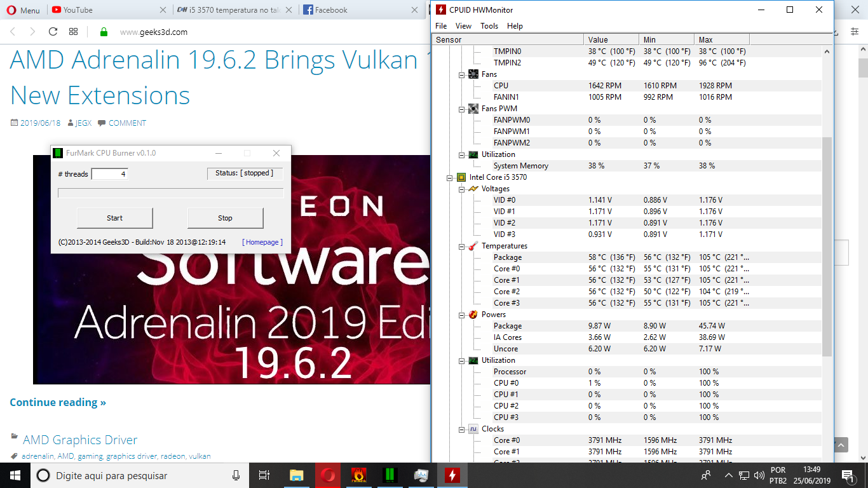Collapse the Fans tree node
The width and height of the screenshot is (868, 488).
[x=462, y=74]
